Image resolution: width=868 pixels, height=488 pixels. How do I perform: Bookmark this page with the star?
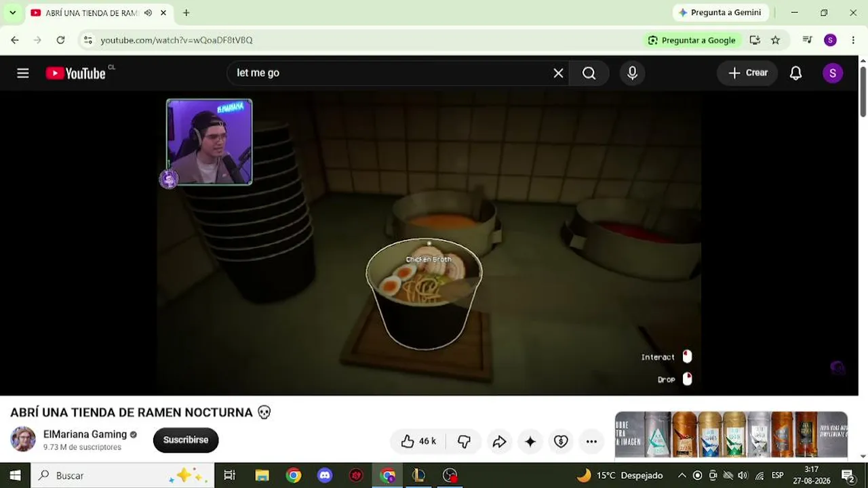[775, 40]
